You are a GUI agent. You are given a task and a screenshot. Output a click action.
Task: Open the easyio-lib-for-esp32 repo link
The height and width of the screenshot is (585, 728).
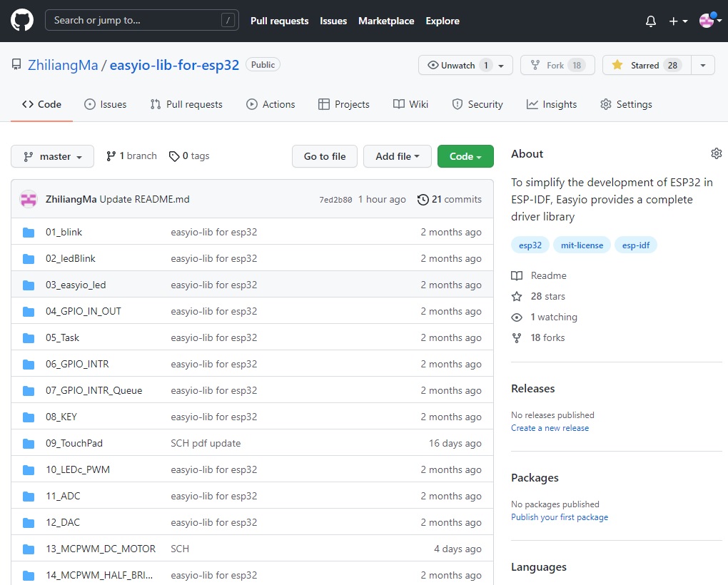[174, 65]
